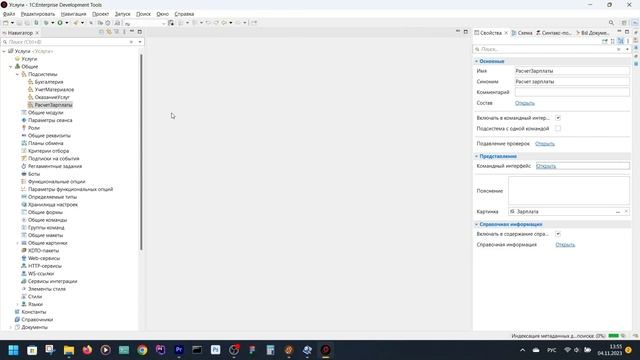This screenshot has width=640, height=360.
Task: Collapse the Справочная информация section
Action: click(476, 224)
